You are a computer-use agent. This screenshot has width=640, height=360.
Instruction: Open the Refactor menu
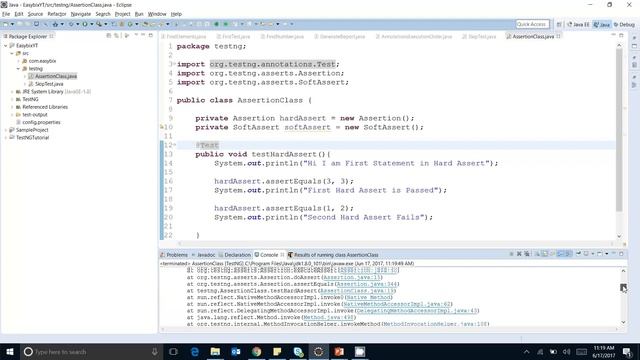pyautogui.click(x=57, y=14)
